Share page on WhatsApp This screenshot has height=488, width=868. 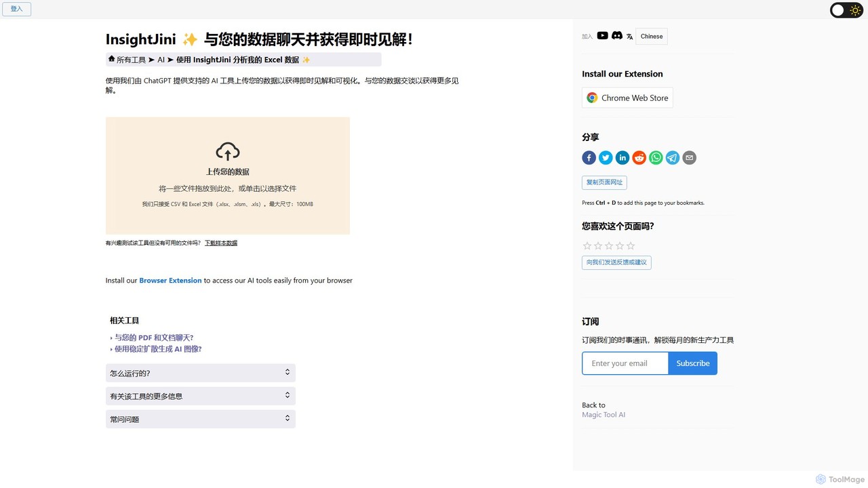click(656, 158)
